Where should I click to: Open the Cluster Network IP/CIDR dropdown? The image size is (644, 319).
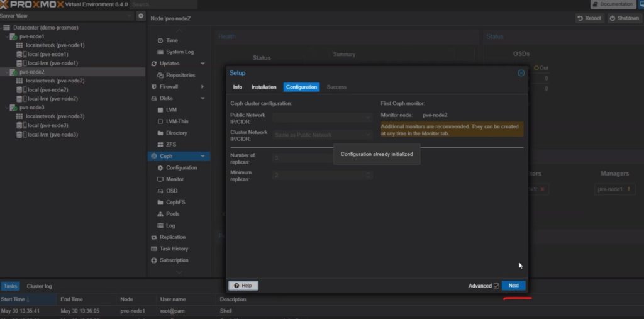pos(368,135)
